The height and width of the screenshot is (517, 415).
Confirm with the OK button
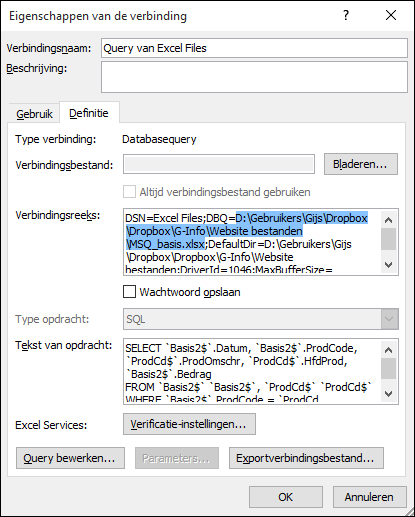click(286, 497)
